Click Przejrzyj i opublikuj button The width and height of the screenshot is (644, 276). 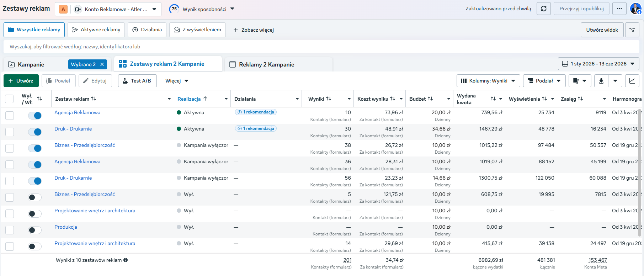[581, 9]
